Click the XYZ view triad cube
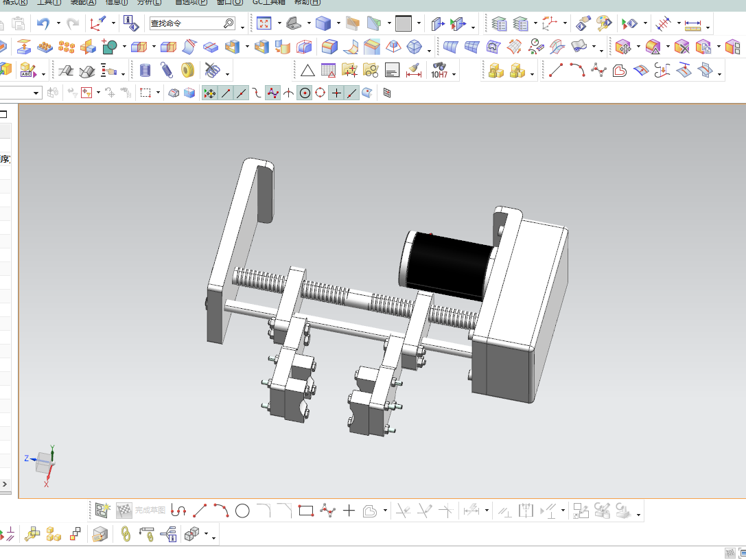 point(43,464)
